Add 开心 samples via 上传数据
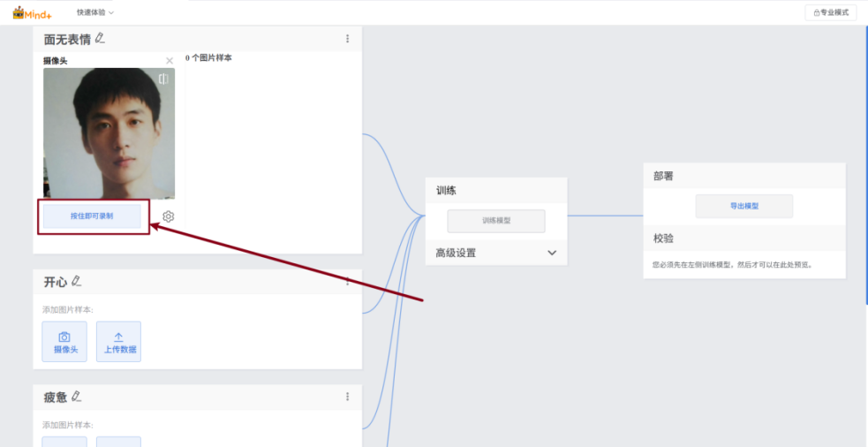 point(118,342)
